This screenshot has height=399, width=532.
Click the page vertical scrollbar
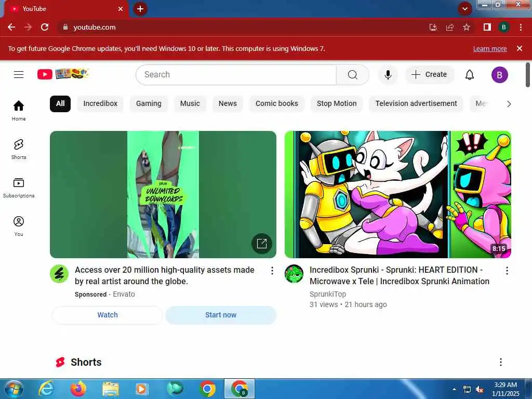tap(528, 75)
